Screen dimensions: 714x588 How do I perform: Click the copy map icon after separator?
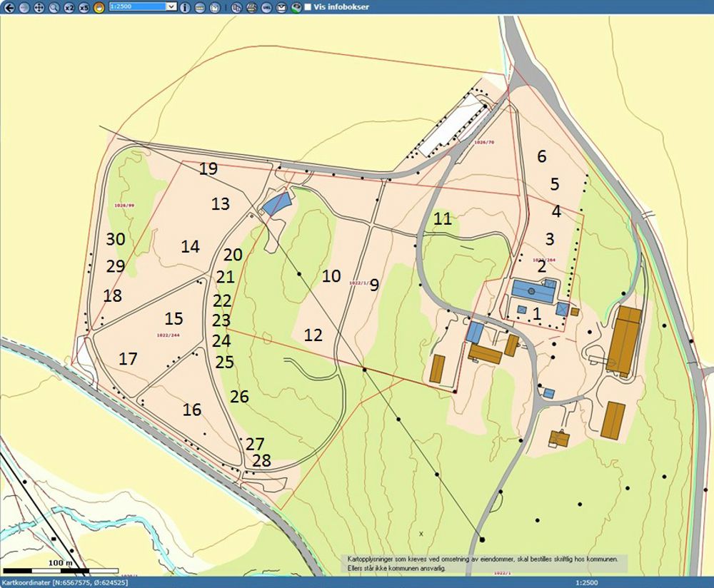click(237, 7)
